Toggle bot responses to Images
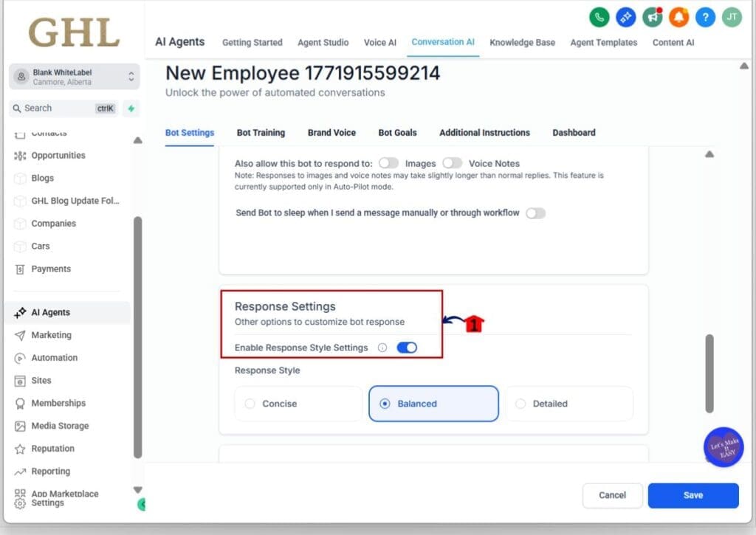The height and width of the screenshot is (535, 756). tap(389, 163)
